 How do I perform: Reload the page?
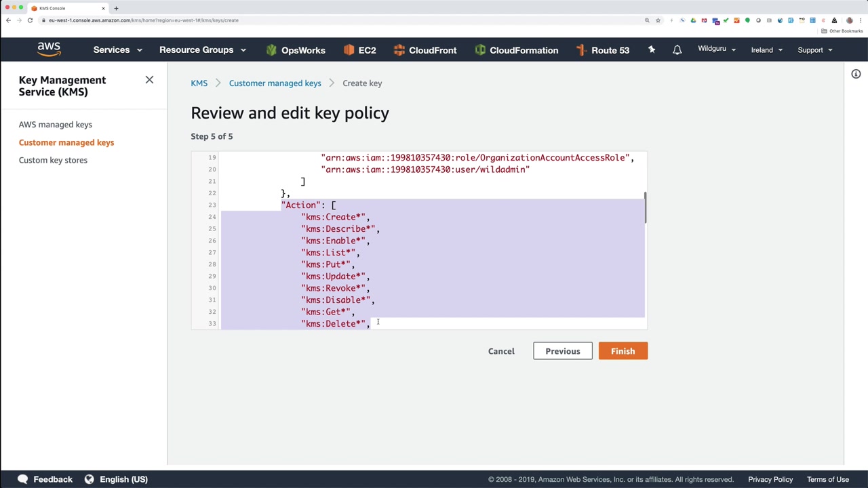pos(30,20)
